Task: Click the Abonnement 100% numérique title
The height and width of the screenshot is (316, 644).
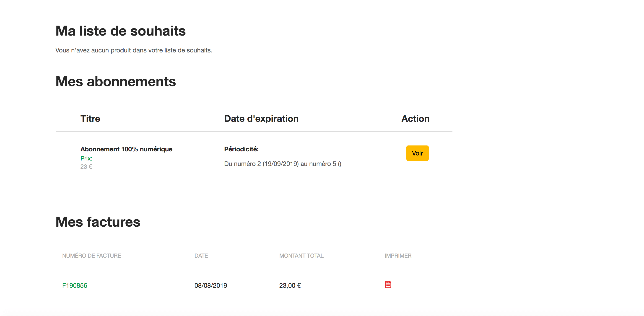Action: (126, 149)
